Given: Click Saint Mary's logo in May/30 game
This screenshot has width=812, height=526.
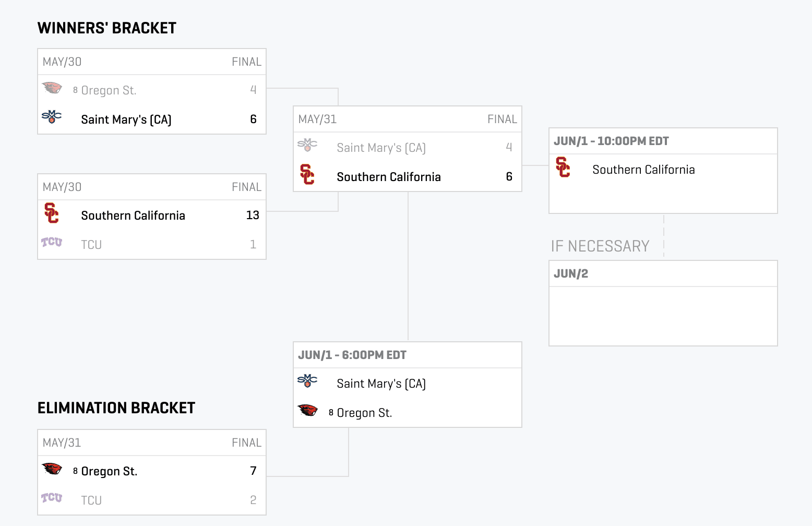Looking at the screenshot, I should [x=52, y=117].
